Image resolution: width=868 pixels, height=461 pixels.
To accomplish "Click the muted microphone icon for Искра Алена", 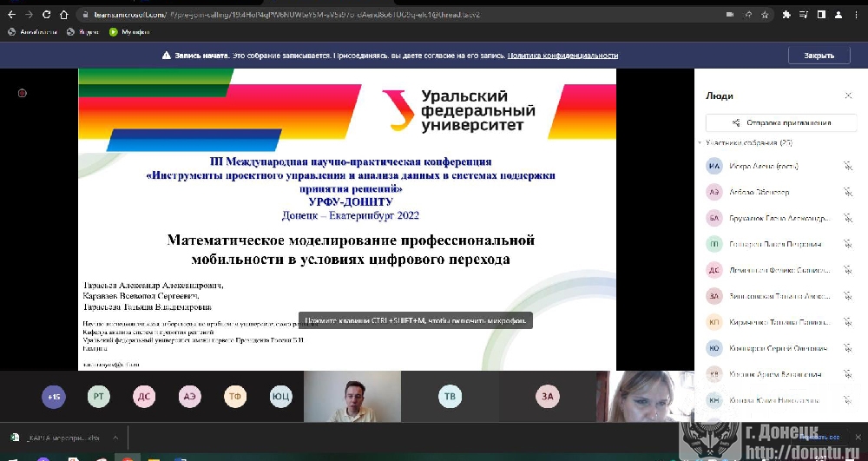I will coord(847,166).
